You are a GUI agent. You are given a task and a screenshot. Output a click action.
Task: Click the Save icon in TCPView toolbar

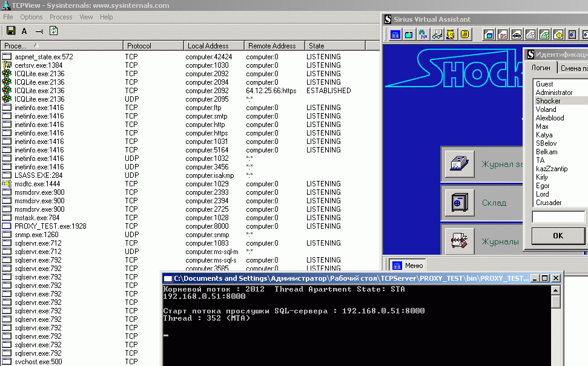pos(11,31)
